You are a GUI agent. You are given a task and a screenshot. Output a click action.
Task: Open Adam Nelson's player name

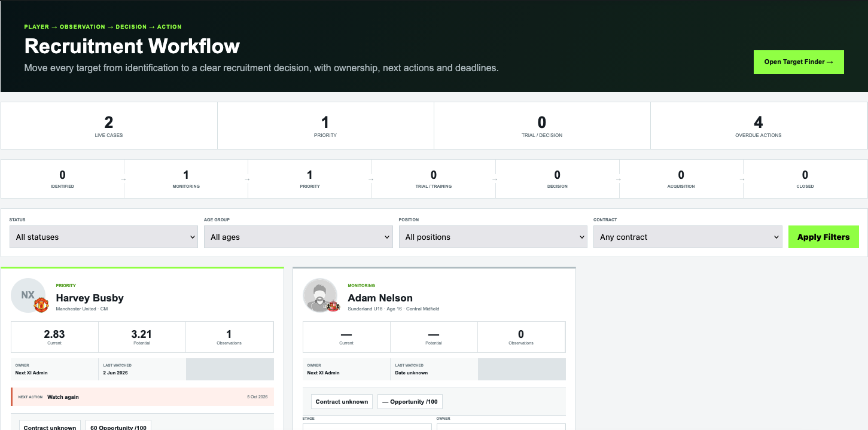[380, 298]
